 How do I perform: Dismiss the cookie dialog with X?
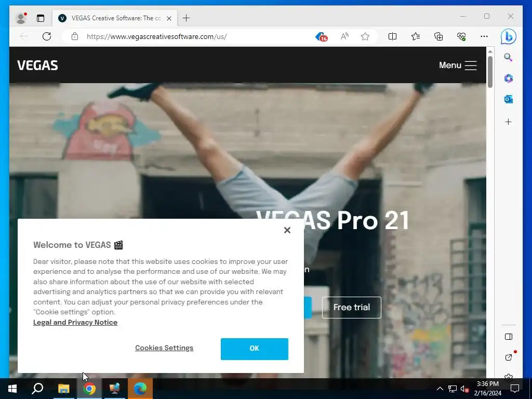(287, 230)
